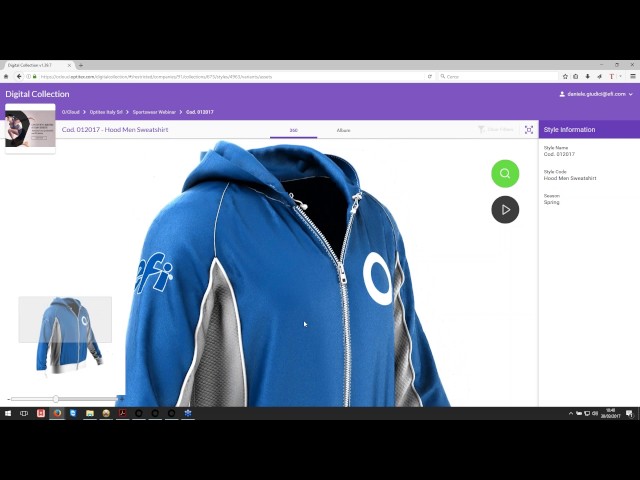Click the zoom slider plus end

(121, 399)
